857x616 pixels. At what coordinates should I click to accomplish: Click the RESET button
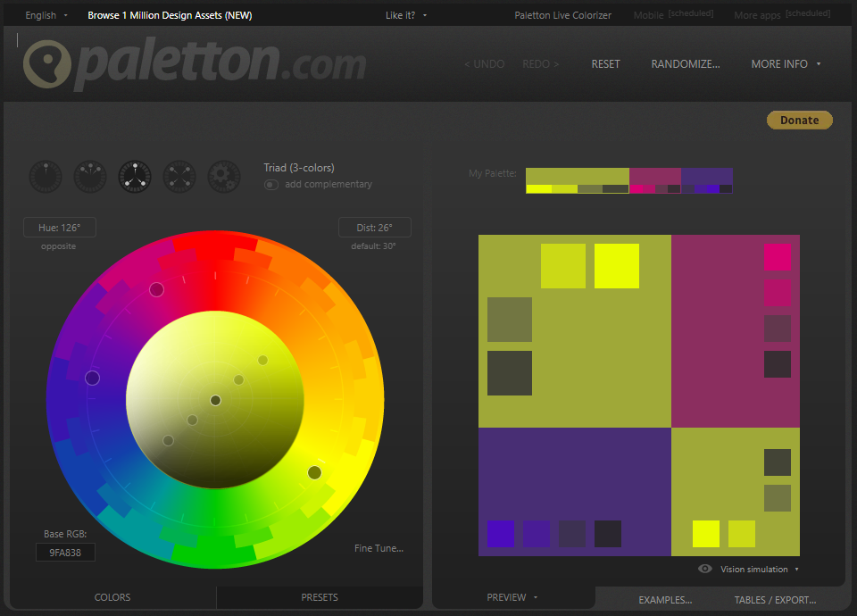[x=605, y=64]
